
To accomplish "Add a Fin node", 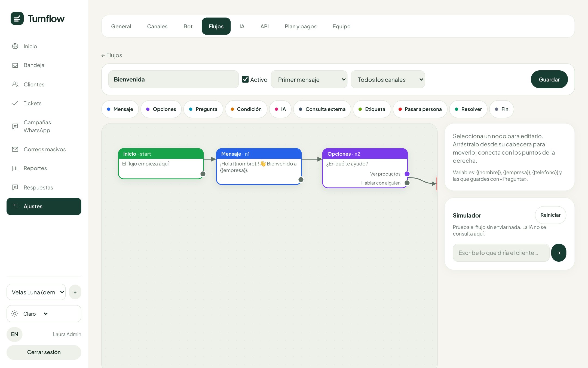I will 502,109.
